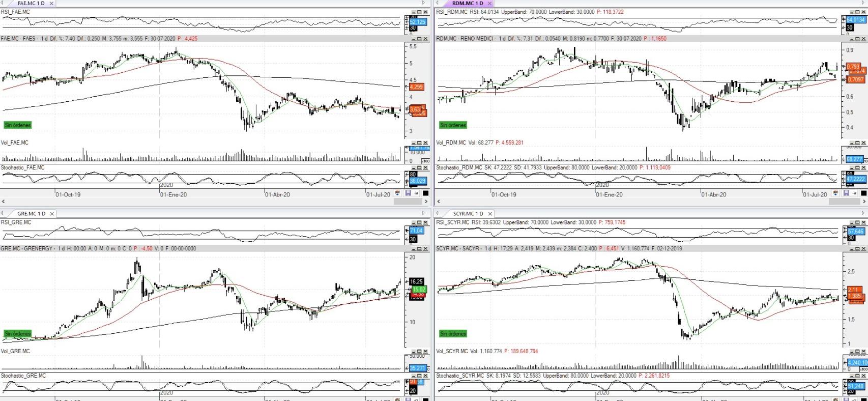Switch to the SCYR.MC 1 D tab
This screenshot has width=868, height=401.
(x=469, y=214)
